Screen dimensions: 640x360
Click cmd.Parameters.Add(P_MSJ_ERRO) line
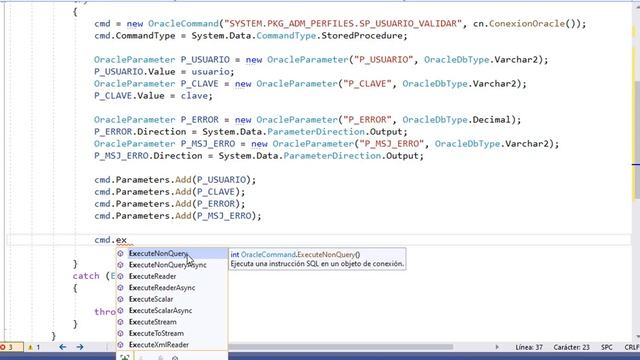[x=178, y=216]
